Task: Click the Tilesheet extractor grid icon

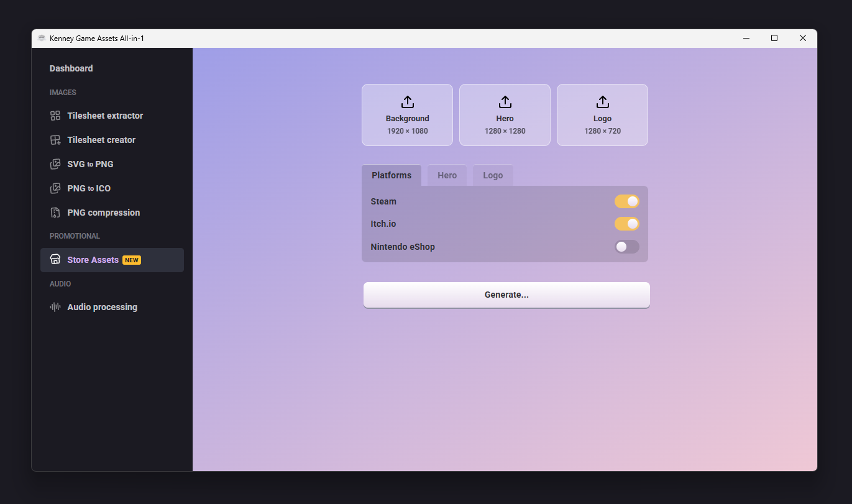Action: [x=55, y=116]
